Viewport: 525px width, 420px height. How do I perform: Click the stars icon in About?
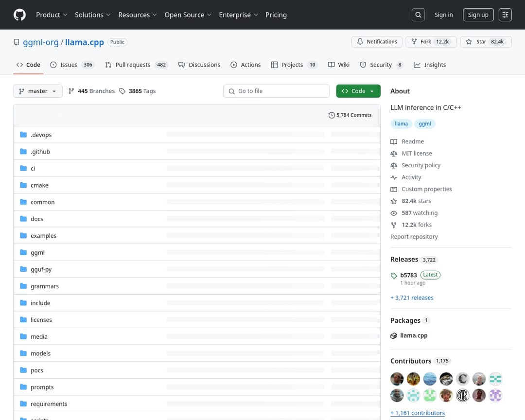click(394, 201)
